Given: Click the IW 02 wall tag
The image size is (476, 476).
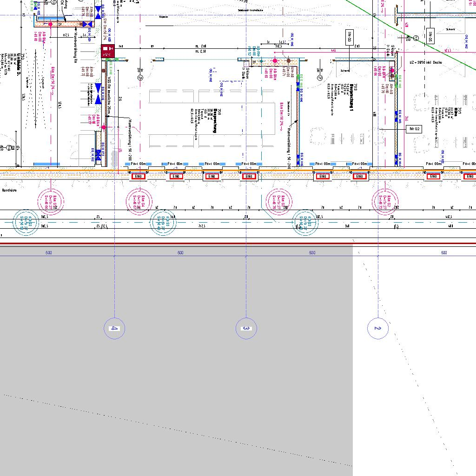Looking at the screenshot, I should (414, 129).
